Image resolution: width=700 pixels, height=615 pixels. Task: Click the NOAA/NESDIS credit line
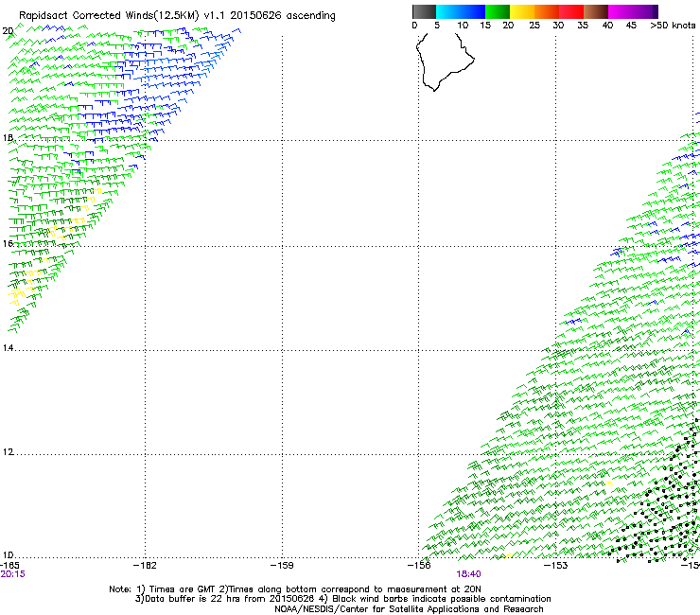[x=409, y=609]
